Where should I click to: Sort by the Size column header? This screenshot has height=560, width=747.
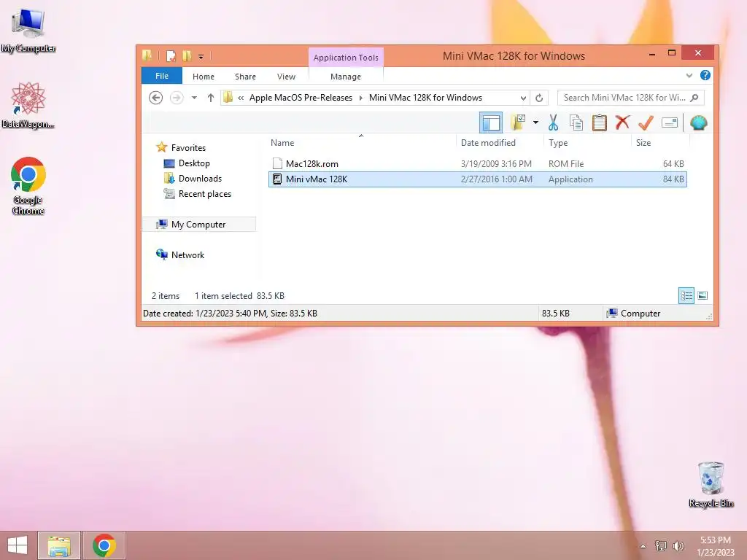pyautogui.click(x=660, y=142)
